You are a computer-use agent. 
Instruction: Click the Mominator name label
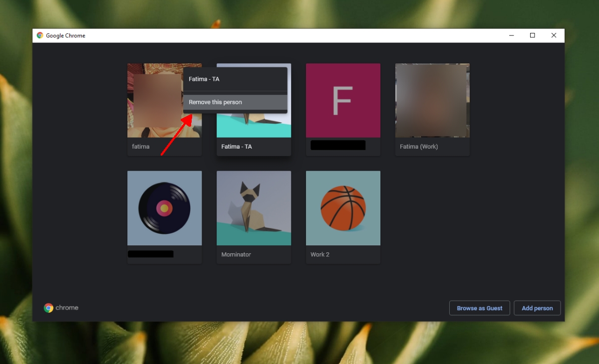click(236, 254)
